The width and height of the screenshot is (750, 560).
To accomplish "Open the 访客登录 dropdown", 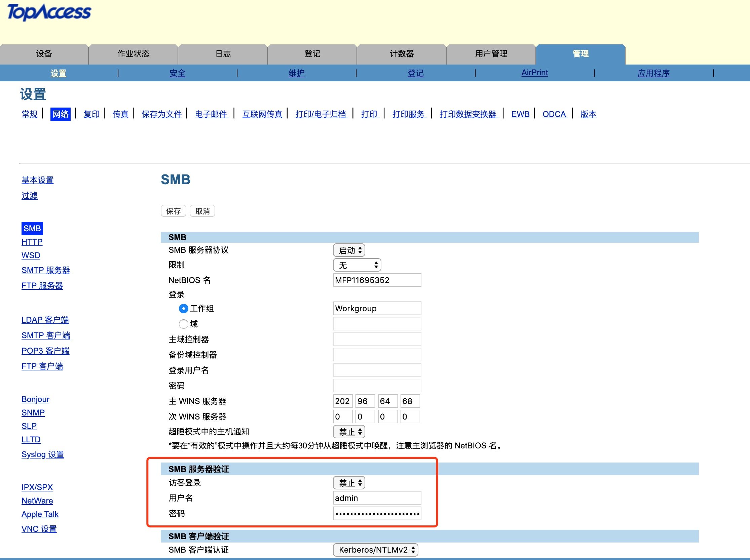I will pos(349,483).
